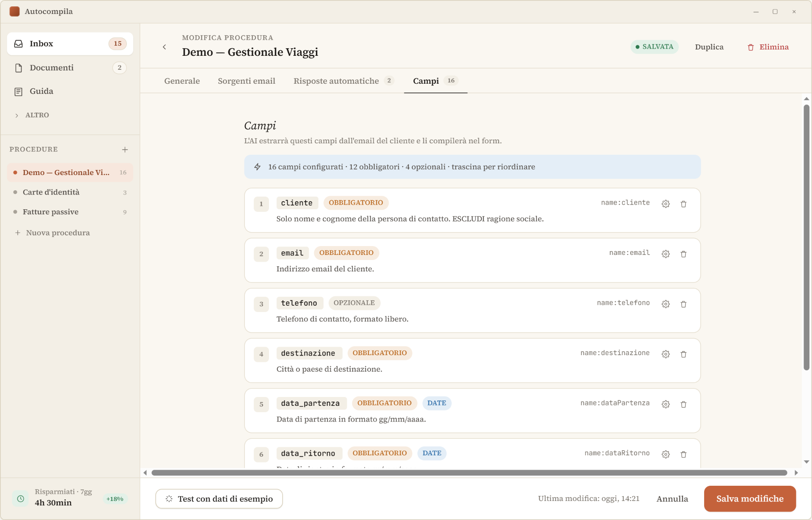Click OBBLIGATORIO badge on destinazione field

click(380, 353)
